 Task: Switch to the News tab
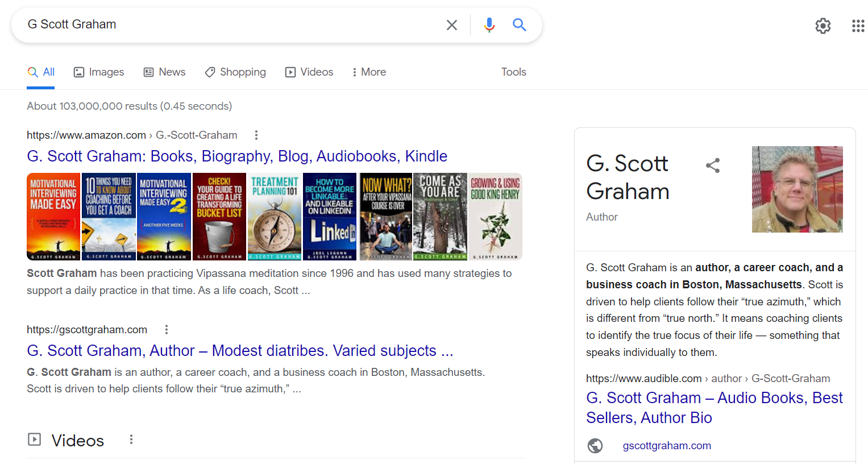(x=164, y=72)
